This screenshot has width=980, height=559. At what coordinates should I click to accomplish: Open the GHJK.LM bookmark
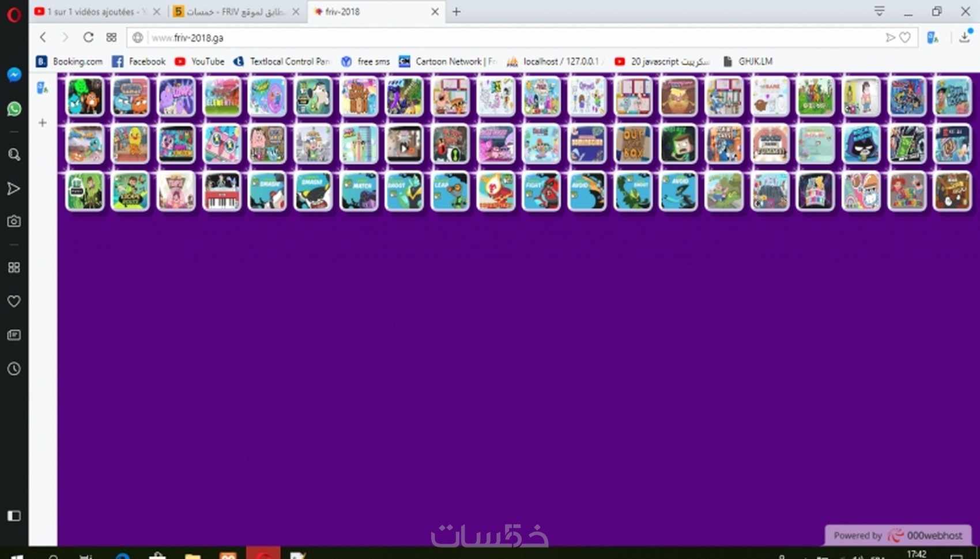[748, 61]
